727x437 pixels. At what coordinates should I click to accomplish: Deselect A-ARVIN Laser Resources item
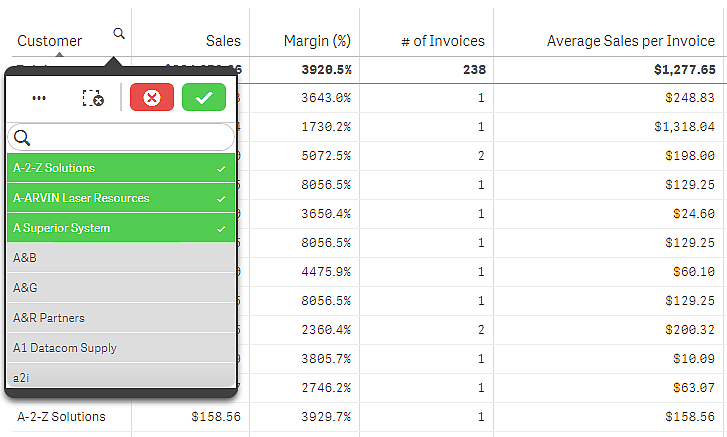[x=121, y=198]
